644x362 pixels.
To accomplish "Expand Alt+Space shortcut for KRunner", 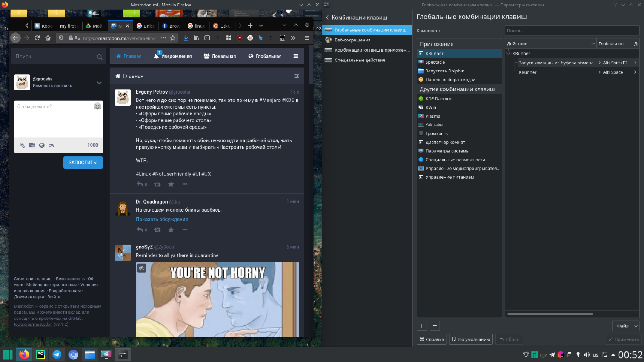I will (599, 72).
